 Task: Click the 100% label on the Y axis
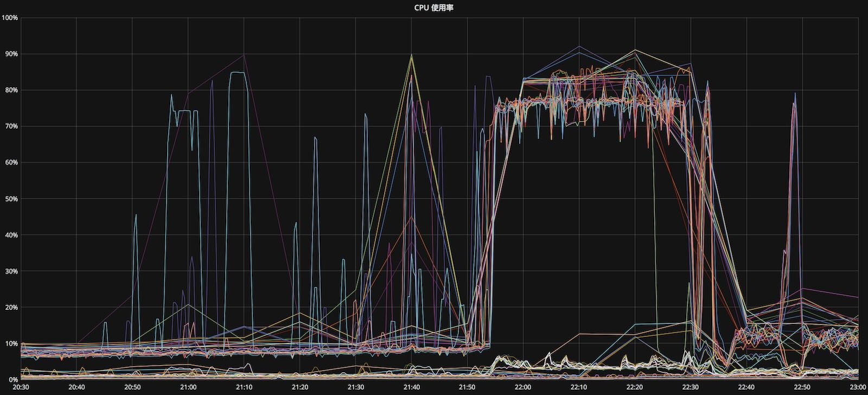[x=10, y=18]
